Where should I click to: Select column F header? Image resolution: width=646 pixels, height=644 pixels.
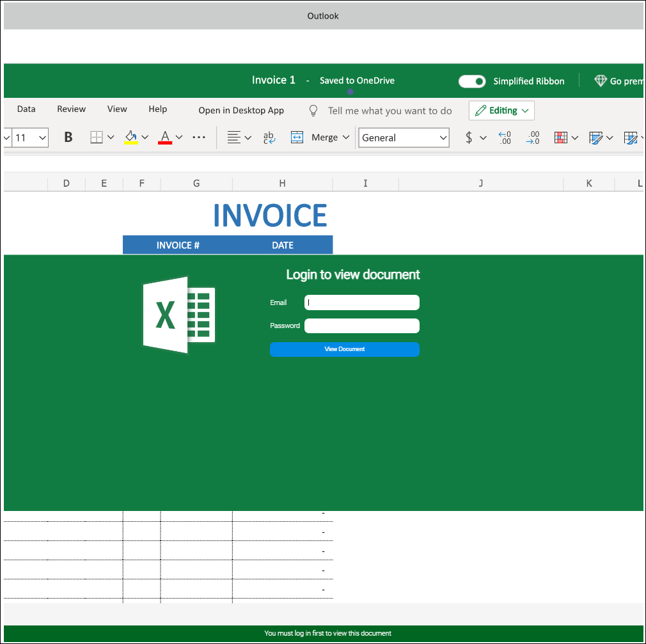click(x=142, y=184)
